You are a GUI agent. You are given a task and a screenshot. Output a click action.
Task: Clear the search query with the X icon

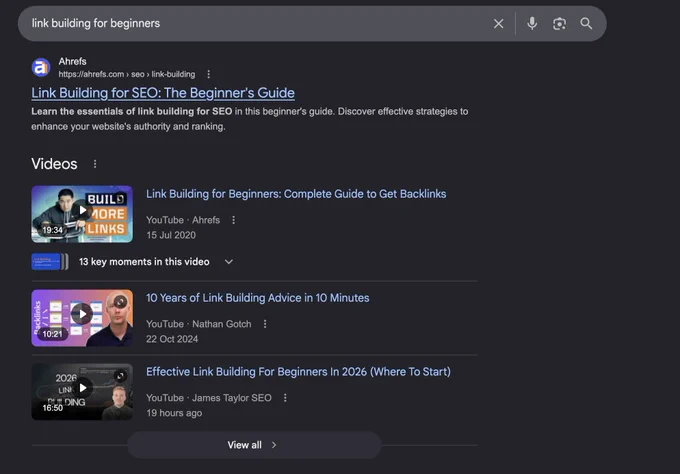[x=498, y=24]
